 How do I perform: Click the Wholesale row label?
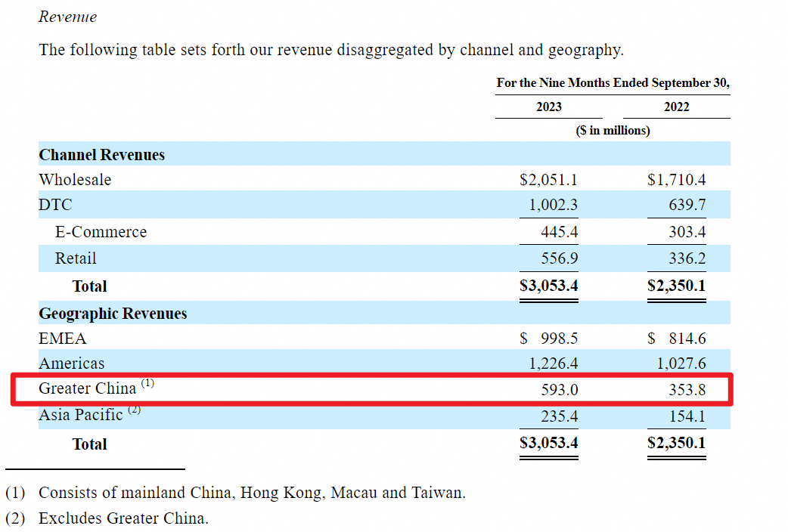(x=75, y=180)
